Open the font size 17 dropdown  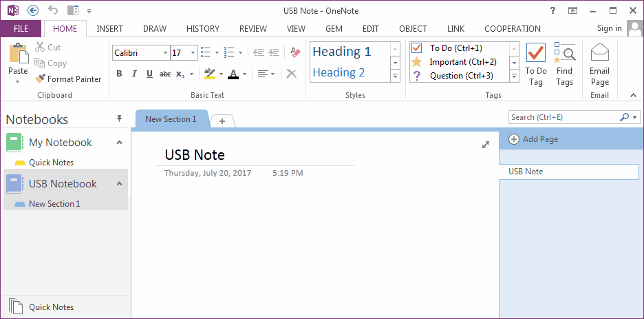193,52
